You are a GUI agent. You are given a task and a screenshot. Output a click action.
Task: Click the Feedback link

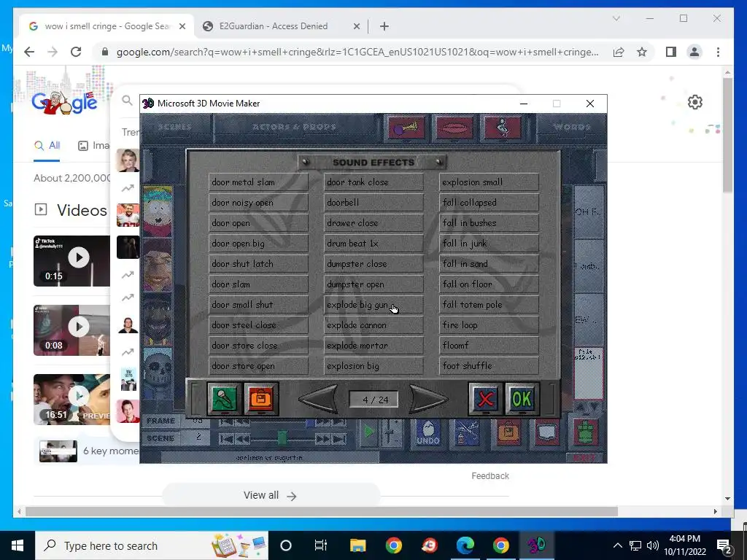click(490, 475)
